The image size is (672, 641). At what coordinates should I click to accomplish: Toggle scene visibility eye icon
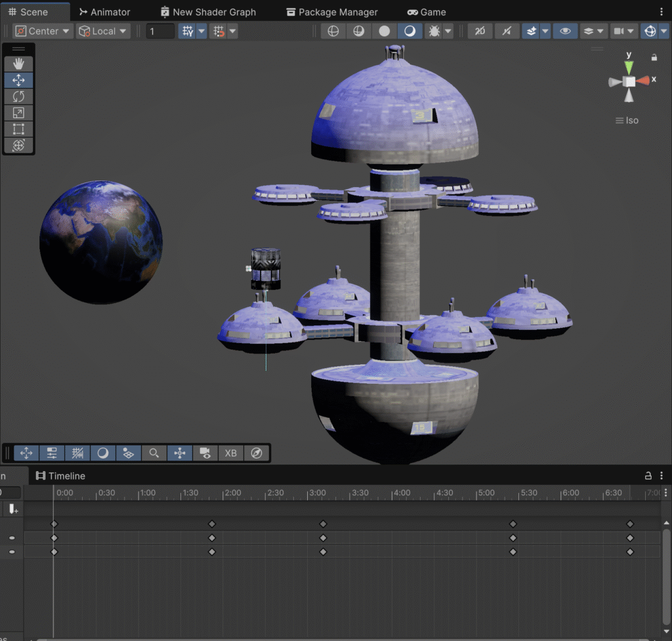565,31
